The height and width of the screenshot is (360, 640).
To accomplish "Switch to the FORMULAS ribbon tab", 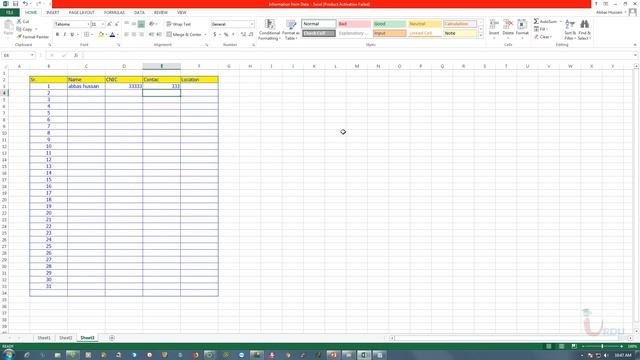I will click(x=114, y=13).
